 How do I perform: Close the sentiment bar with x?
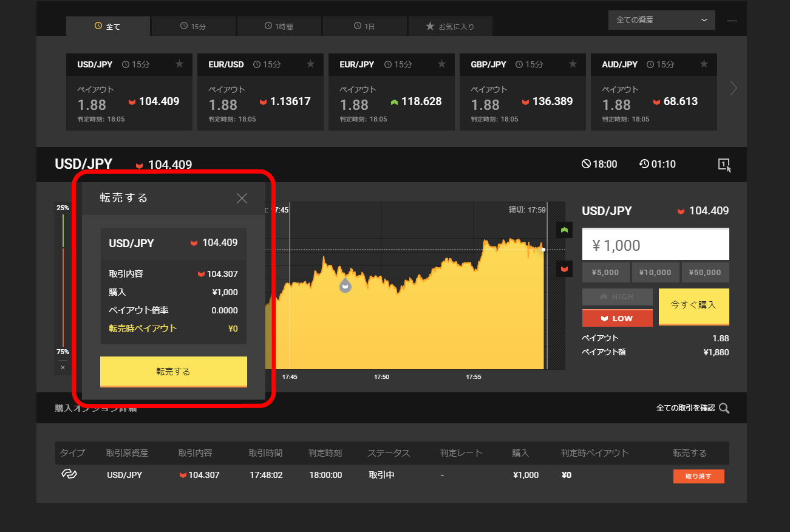point(63,367)
